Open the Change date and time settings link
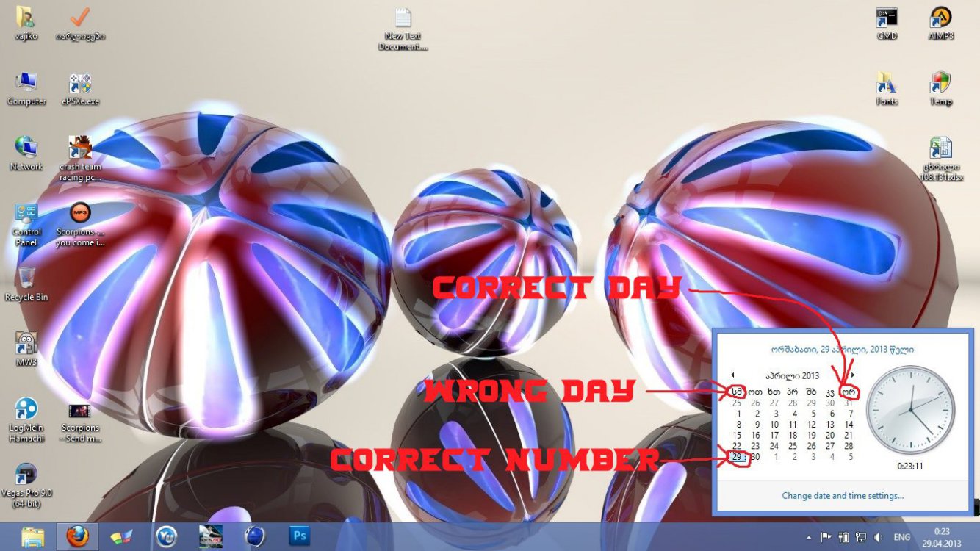 tap(843, 495)
